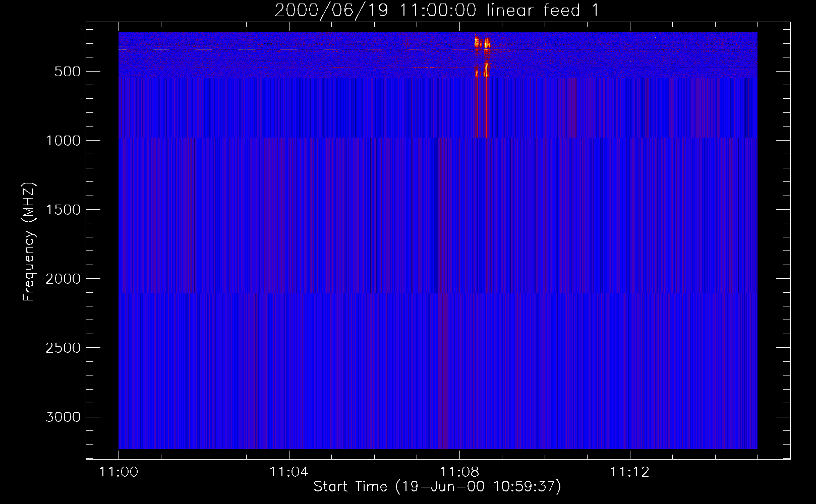The height and width of the screenshot is (504, 816).
Task: Click the plot title '2000/06/19 11:00:00 linear feed 1'
Action: [x=437, y=10]
